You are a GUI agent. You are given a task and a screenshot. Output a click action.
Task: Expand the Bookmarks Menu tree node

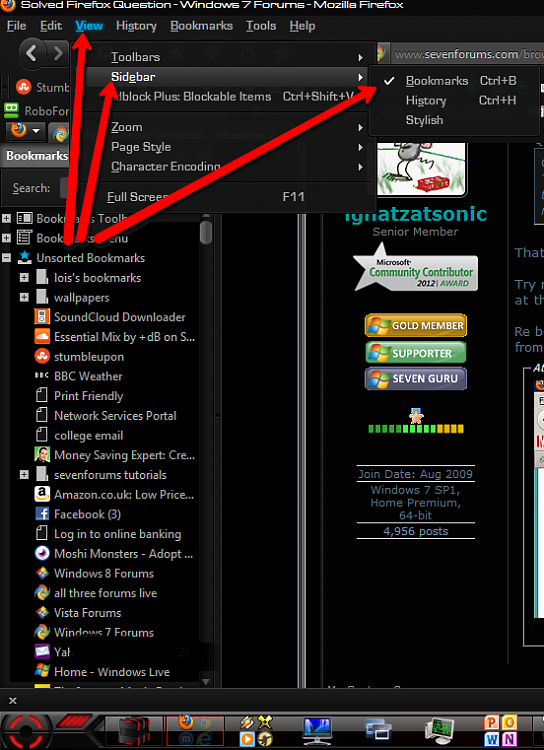pyautogui.click(x=6, y=238)
